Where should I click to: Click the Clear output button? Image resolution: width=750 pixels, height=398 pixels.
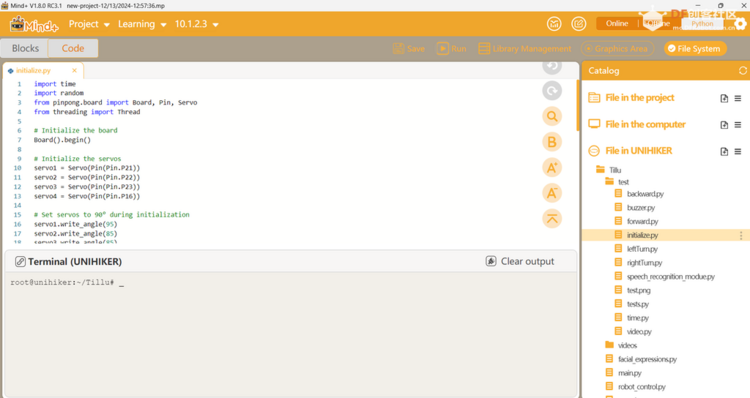(x=520, y=261)
